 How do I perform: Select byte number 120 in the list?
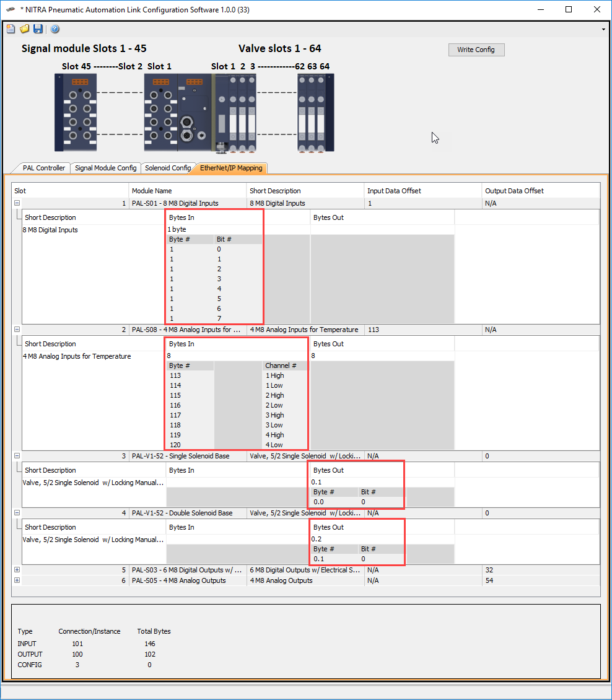tap(175, 445)
